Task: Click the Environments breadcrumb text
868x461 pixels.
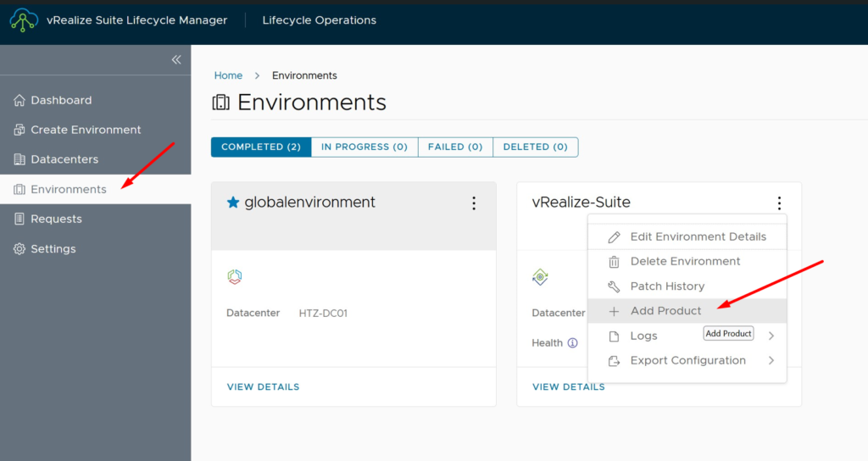Action: click(304, 75)
